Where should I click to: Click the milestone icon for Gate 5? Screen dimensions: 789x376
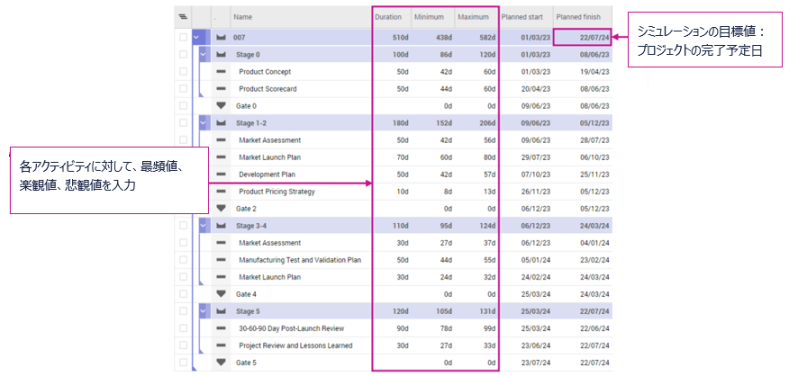221,362
